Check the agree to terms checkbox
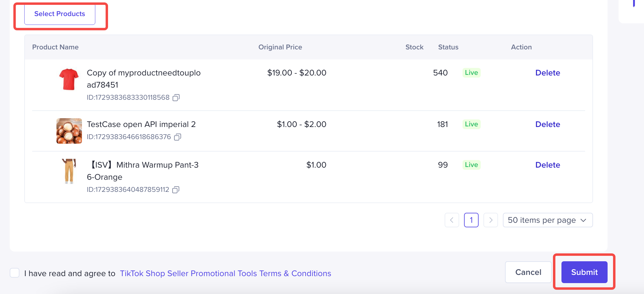 15,273
